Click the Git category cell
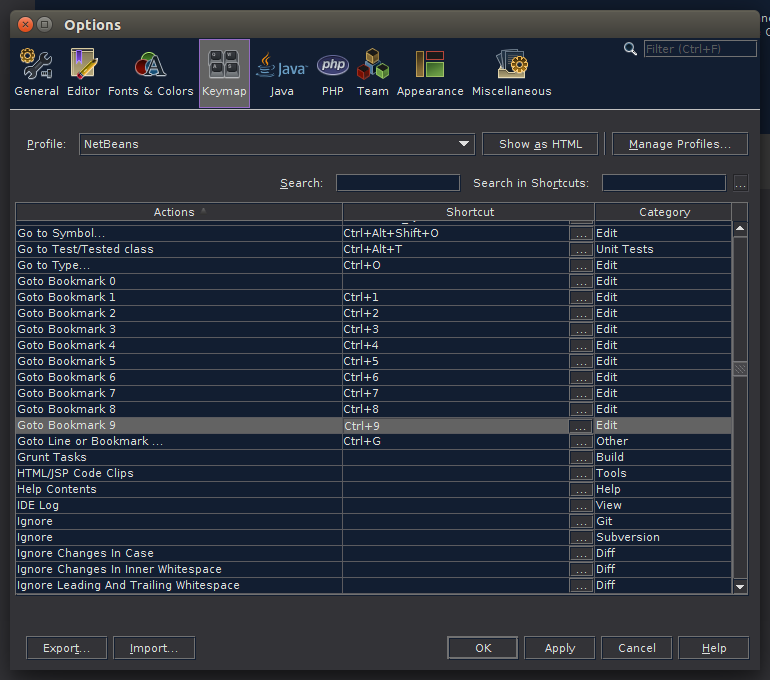 click(x=663, y=521)
